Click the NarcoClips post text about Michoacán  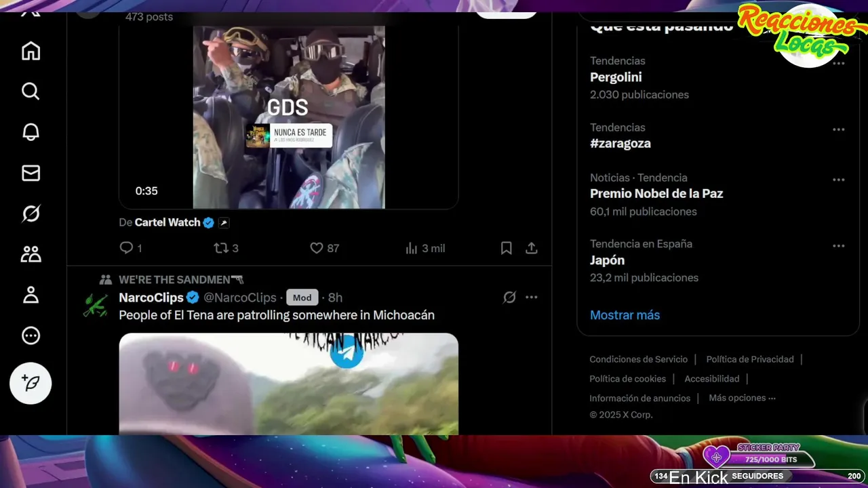[x=277, y=315]
